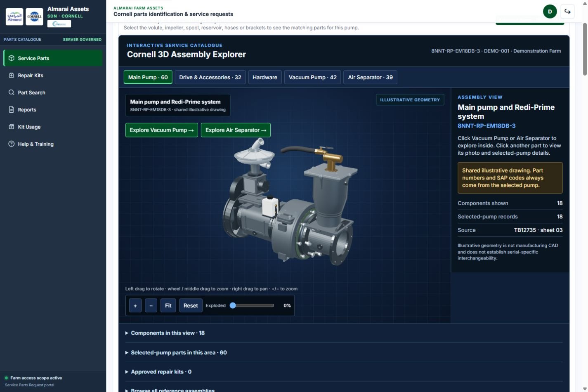Open Repair Kits in sidebar
Screen dimensions: 588x392
pyautogui.click(x=53, y=76)
